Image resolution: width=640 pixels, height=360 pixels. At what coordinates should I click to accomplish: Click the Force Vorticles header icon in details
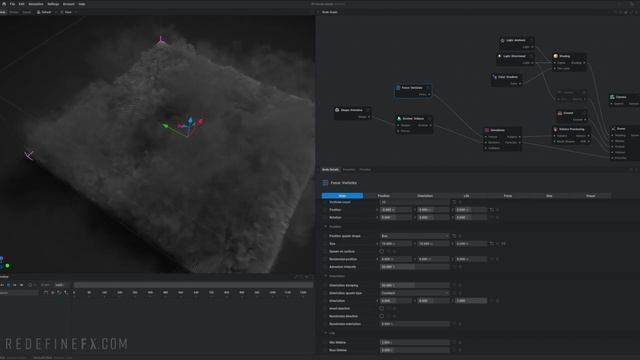pos(325,183)
